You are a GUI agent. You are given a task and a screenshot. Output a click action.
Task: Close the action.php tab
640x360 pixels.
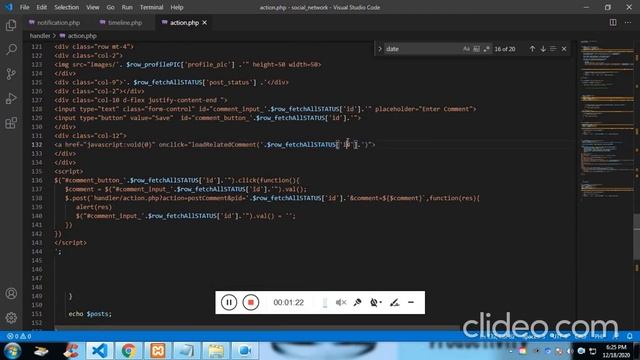[204, 23]
